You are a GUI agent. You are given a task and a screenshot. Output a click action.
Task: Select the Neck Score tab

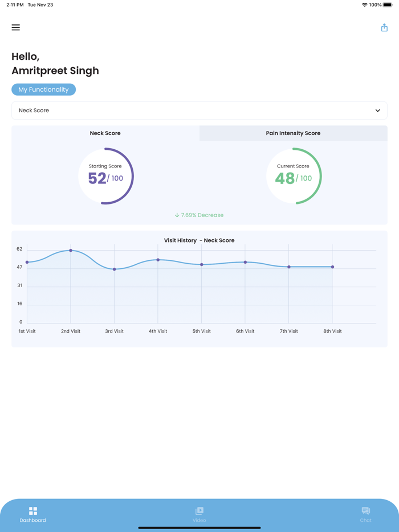point(105,133)
